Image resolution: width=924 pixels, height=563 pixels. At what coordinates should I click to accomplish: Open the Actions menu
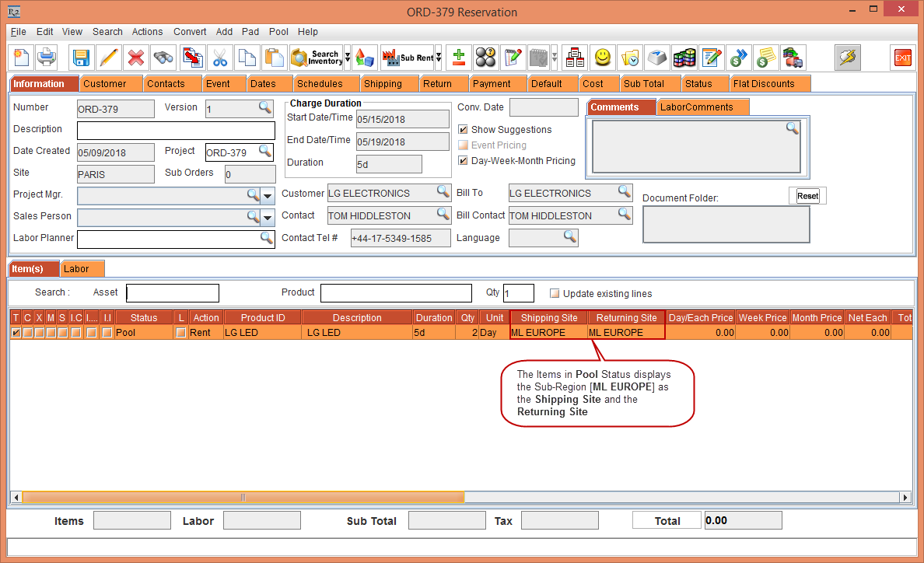click(147, 32)
